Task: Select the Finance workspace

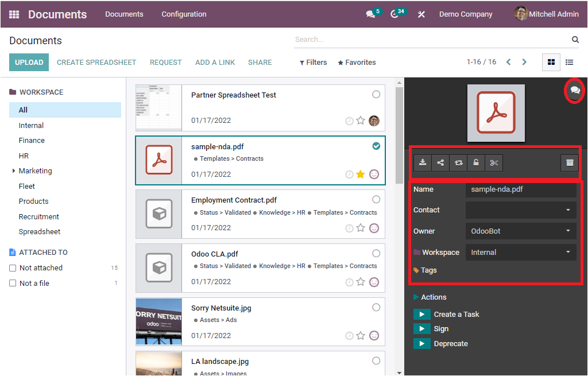Action: tap(32, 141)
